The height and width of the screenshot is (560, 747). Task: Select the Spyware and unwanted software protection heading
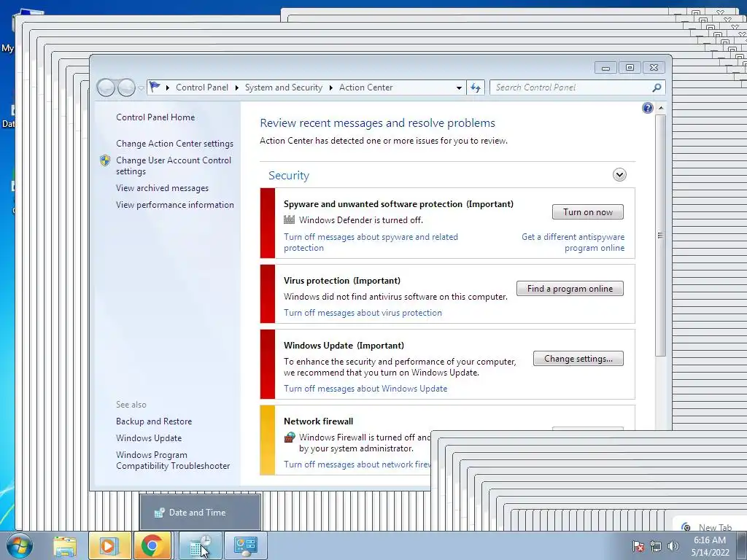coord(398,204)
